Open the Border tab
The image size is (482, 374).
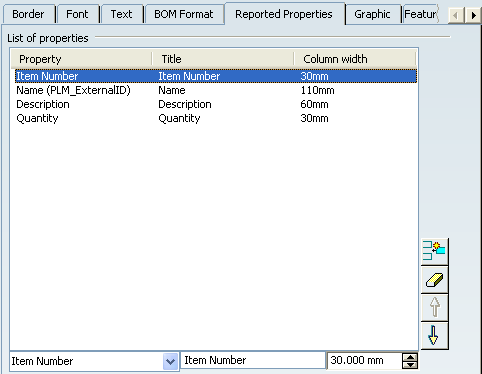28,14
